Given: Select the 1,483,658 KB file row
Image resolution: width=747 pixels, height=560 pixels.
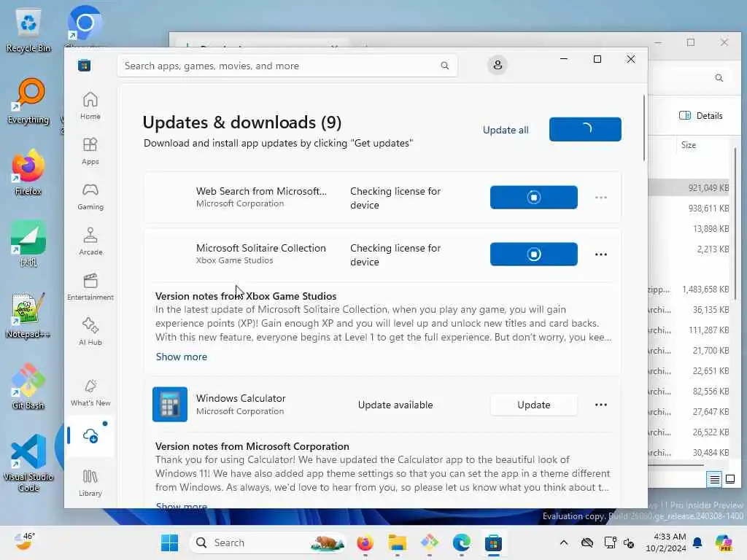Looking at the screenshot, I should point(689,289).
